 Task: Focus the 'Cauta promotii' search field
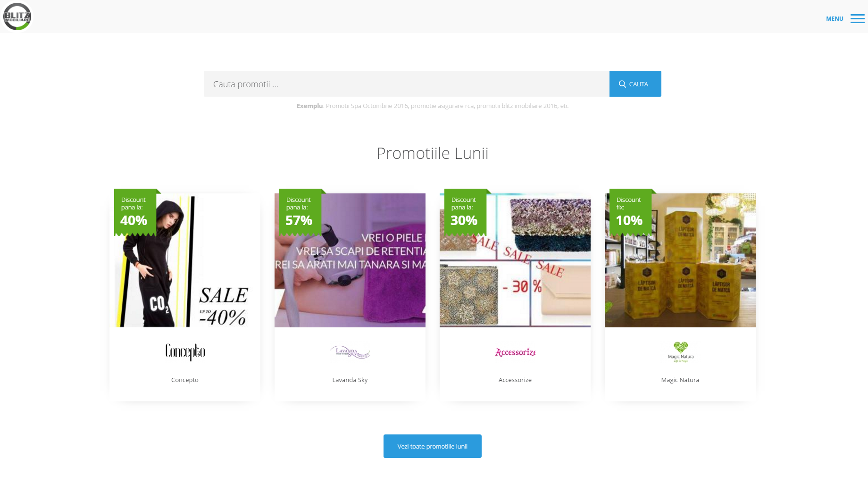point(406,84)
